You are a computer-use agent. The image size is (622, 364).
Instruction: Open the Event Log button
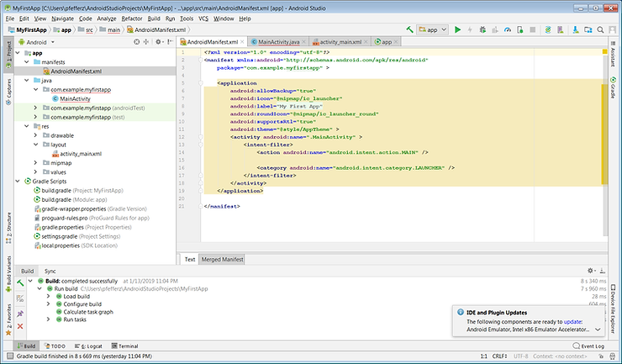tap(588, 346)
